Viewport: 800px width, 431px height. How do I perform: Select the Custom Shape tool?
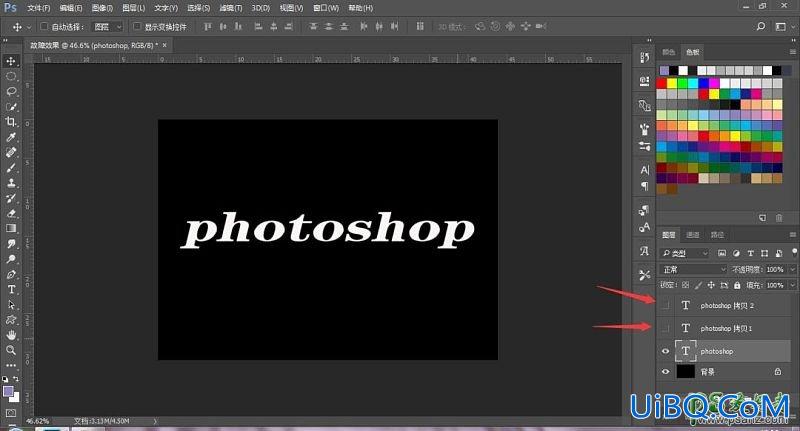point(11,320)
